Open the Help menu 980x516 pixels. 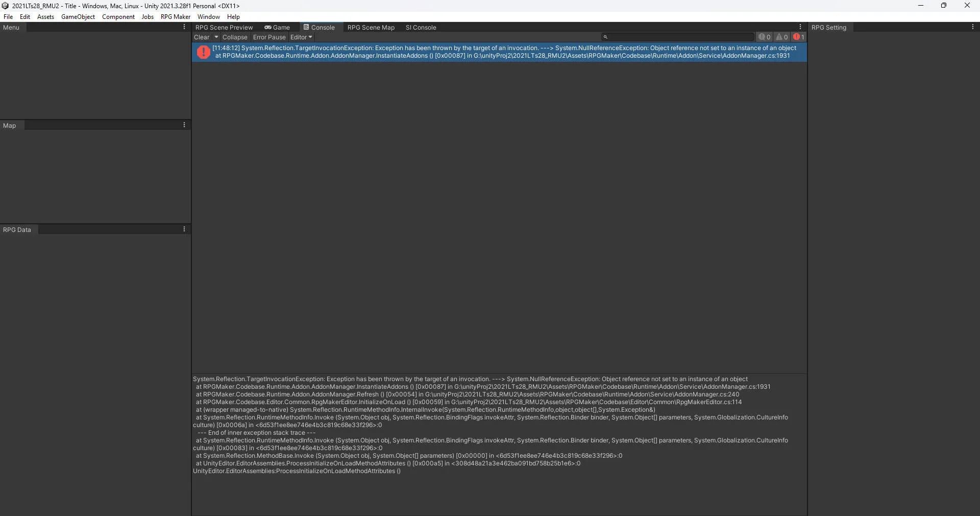[233, 17]
